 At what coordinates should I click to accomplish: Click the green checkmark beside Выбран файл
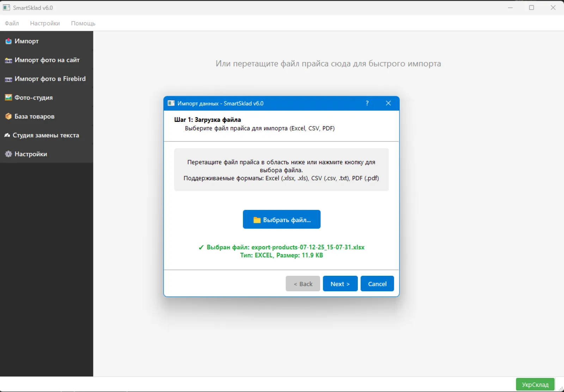tap(201, 247)
